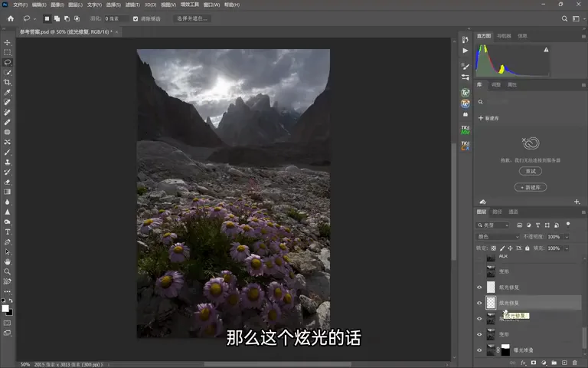Hide the unselected 炫光修复 layer with white thumbnail
588x368 pixels.
tap(479, 287)
